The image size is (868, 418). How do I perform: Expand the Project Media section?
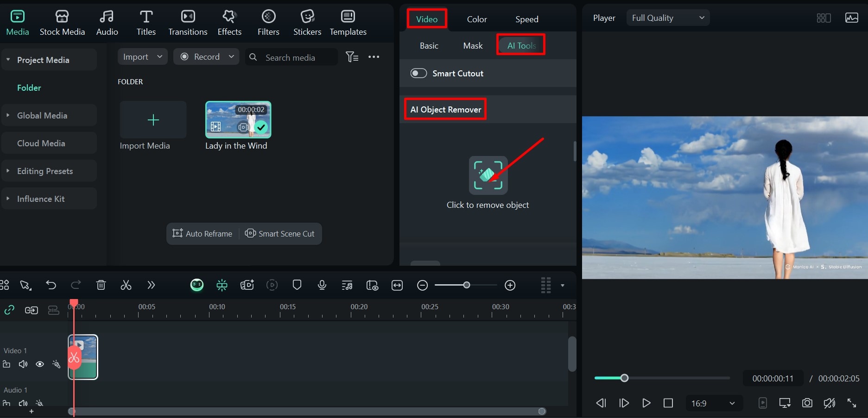8,59
